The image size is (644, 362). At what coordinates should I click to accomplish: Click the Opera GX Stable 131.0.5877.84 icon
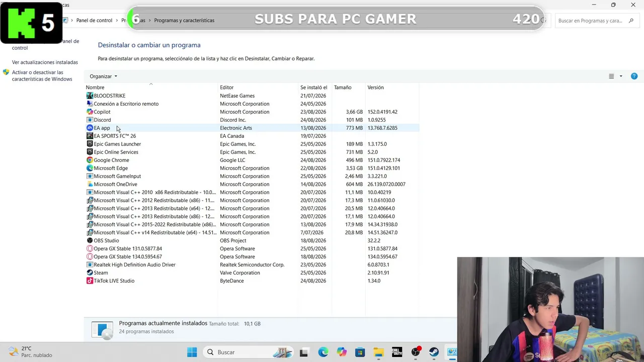90,248
